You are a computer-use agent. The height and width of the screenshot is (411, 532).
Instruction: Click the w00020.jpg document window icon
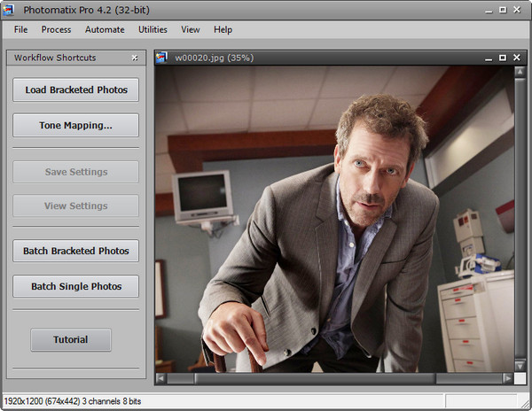[162, 58]
